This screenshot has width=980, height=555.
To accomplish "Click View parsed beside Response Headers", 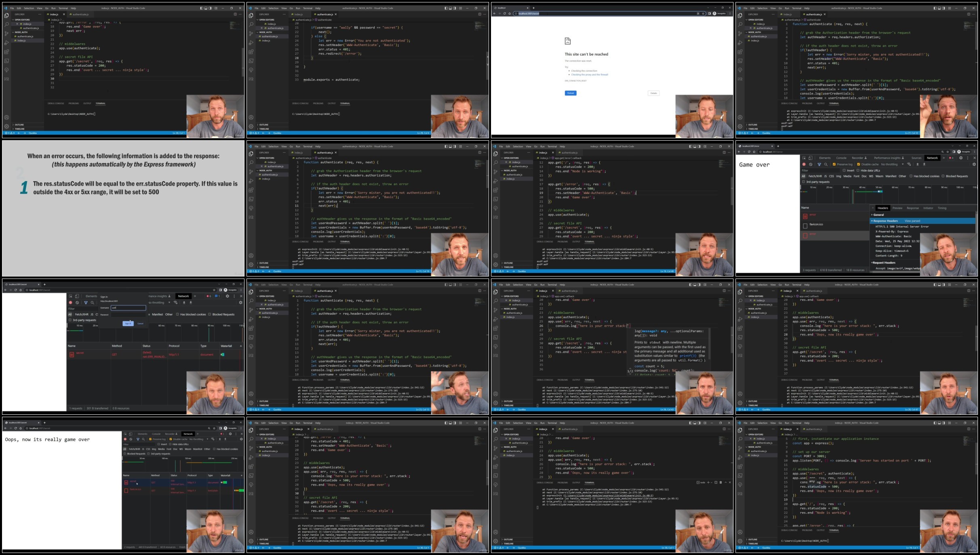I will 912,221.
